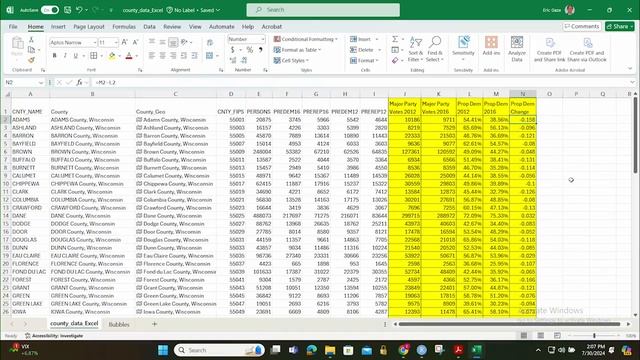The image size is (640, 360).
Task: Open the Add-ins button
Action: [491, 46]
